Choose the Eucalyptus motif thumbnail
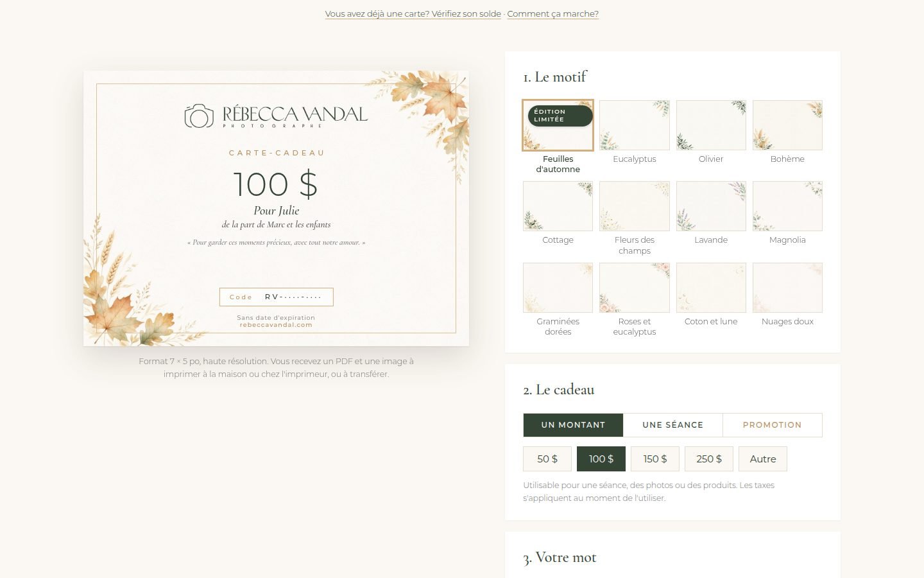The image size is (924, 578). 634,125
